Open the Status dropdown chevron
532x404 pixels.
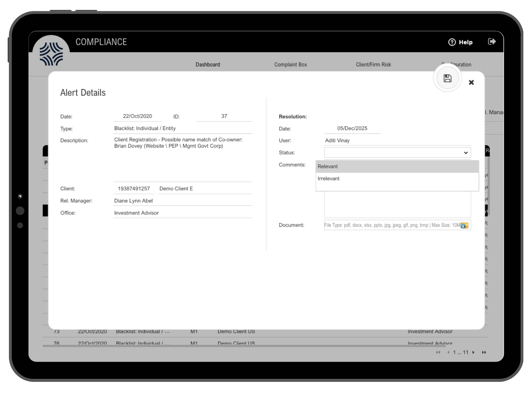(466, 153)
